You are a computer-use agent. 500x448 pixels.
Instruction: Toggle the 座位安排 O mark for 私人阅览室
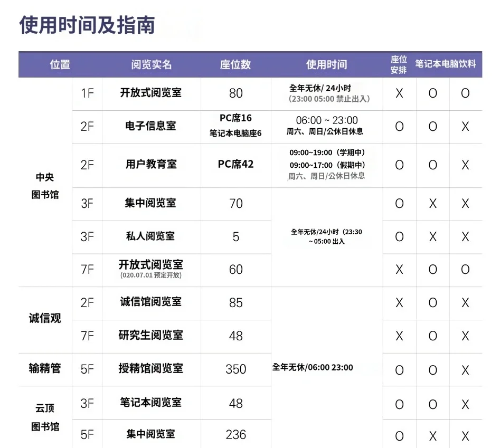pyautogui.click(x=399, y=237)
